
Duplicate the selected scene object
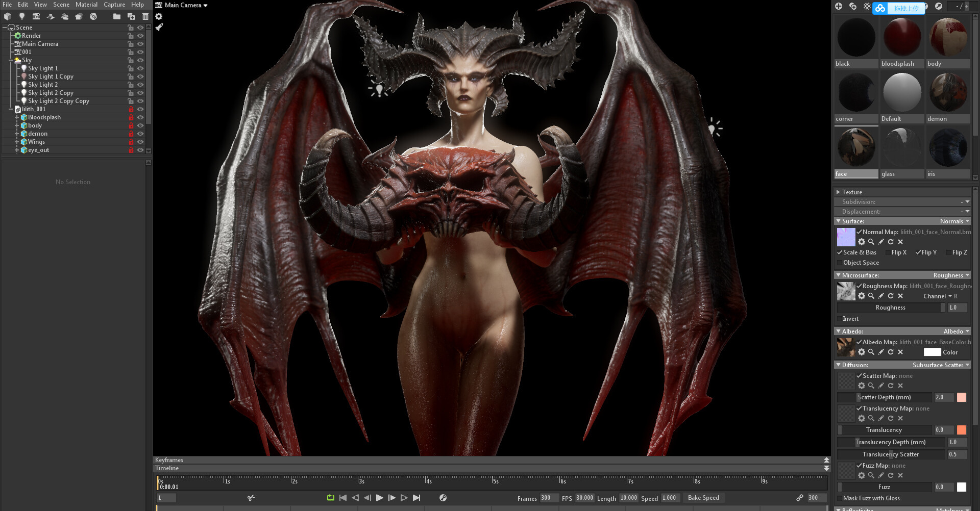click(131, 16)
